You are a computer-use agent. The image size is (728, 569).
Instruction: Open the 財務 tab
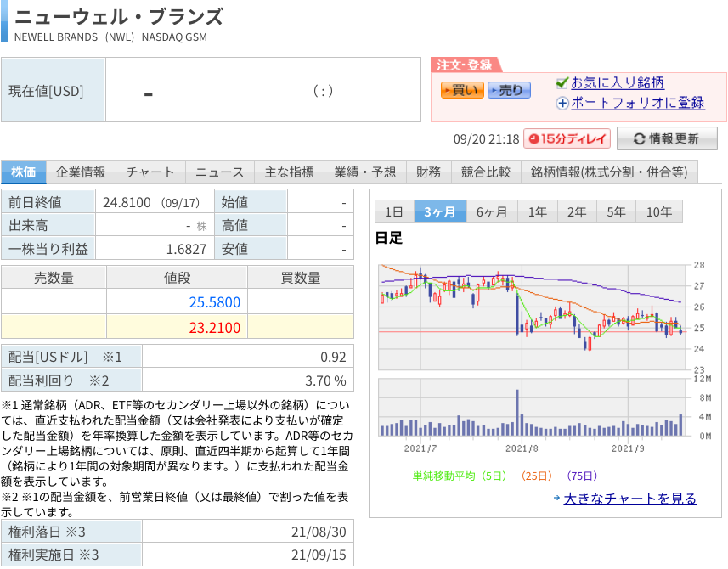pos(428,172)
